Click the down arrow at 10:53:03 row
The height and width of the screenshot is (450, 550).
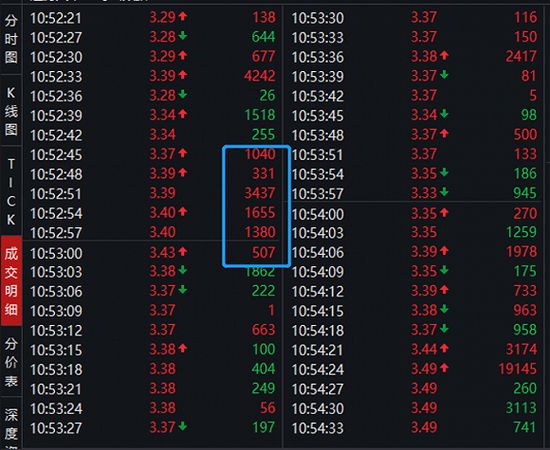point(183,271)
